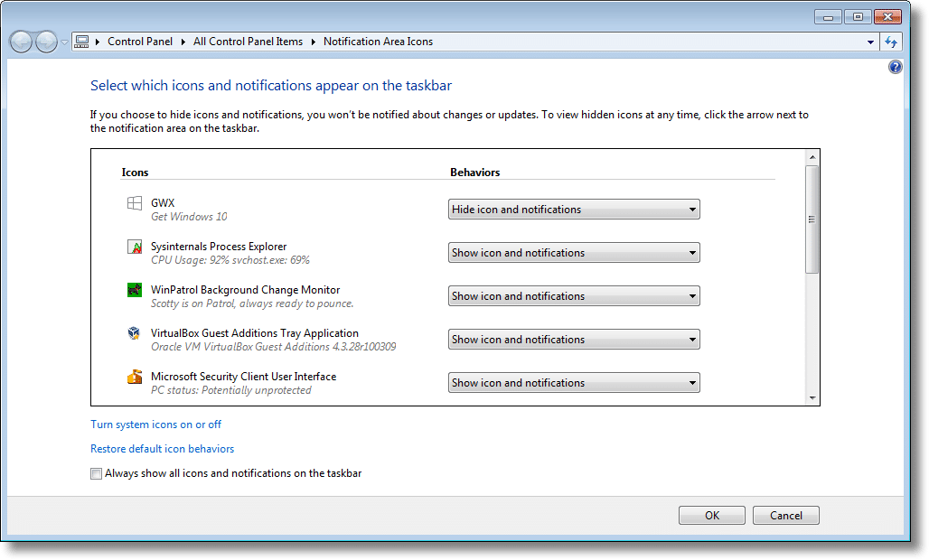Click the Sysinternals Process Explorer icon
This screenshot has width=929, height=560.
point(135,247)
